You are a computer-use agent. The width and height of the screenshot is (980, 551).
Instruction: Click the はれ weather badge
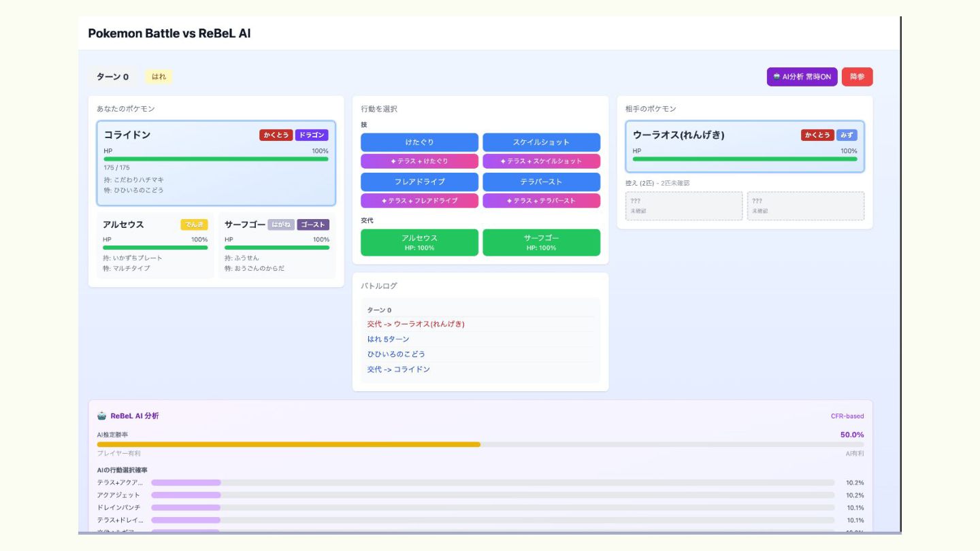click(159, 77)
